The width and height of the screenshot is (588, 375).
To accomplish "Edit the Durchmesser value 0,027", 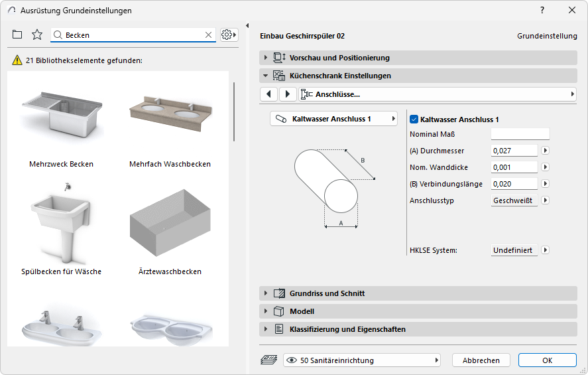I will [514, 151].
